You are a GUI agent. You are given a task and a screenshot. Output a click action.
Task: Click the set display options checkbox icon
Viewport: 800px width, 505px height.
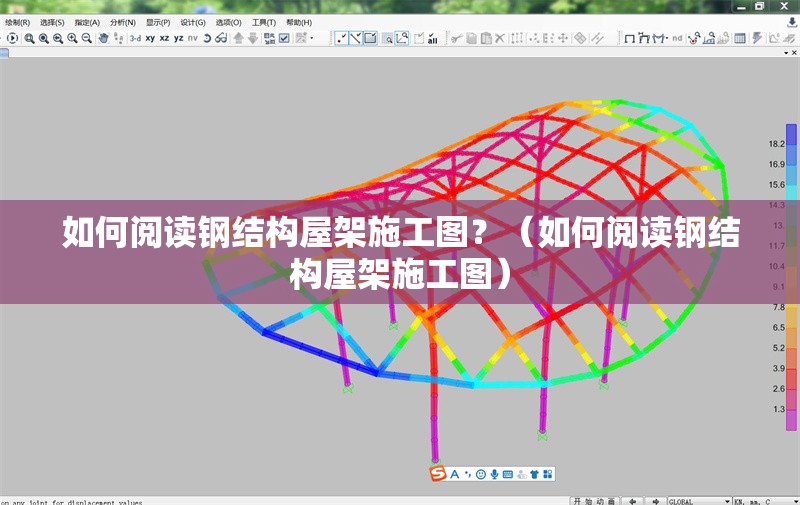pyautogui.click(x=284, y=38)
